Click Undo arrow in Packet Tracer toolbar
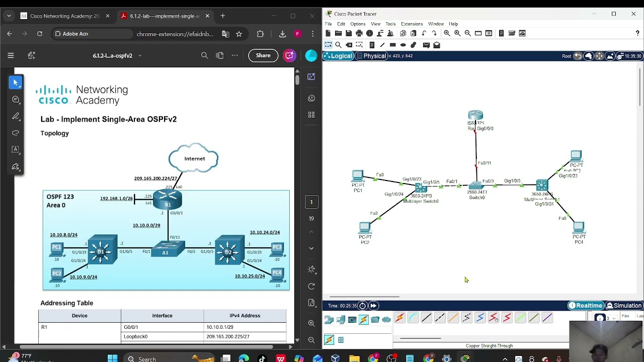 pyautogui.click(x=424, y=33)
